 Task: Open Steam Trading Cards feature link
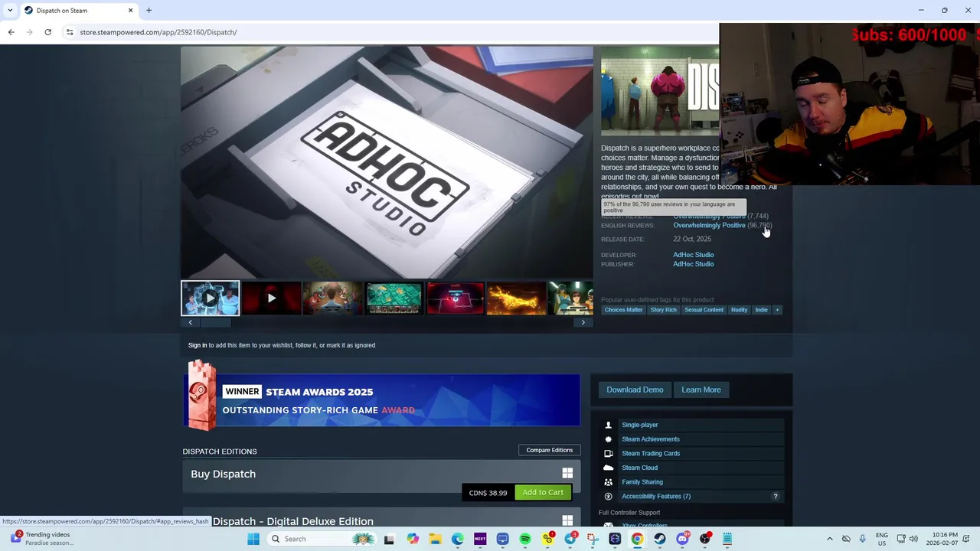click(651, 454)
